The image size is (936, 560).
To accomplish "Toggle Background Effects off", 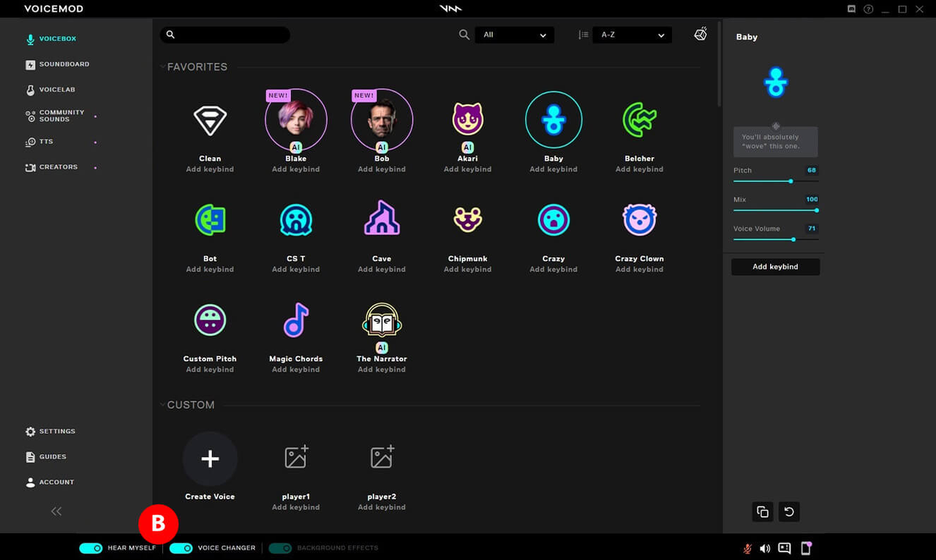I will pyautogui.click(x=280, y=548).
